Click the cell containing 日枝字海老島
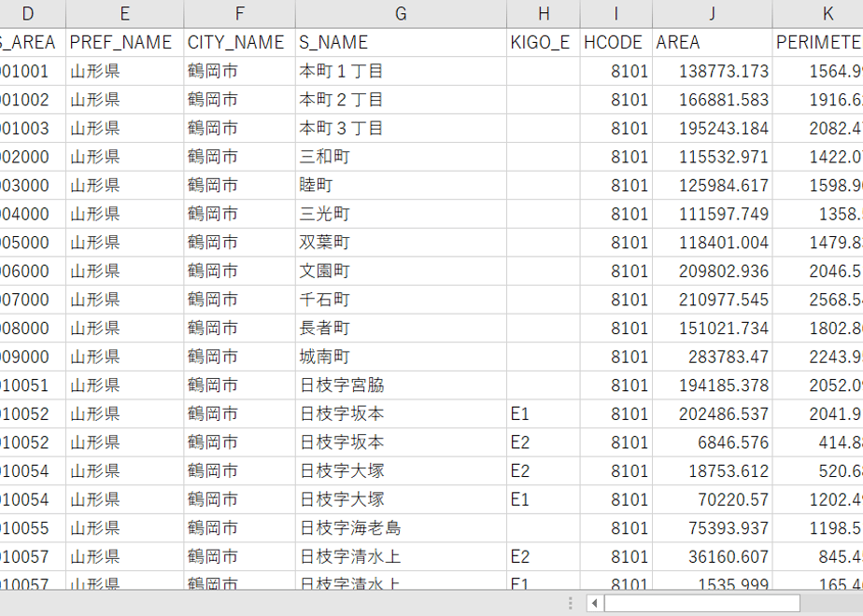The width and height of the screenshot is (863, 616). 401,528
